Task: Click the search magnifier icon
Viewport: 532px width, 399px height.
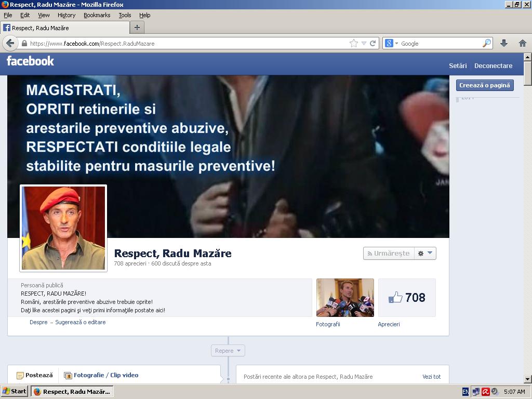Action: click(x=486, y=43)
